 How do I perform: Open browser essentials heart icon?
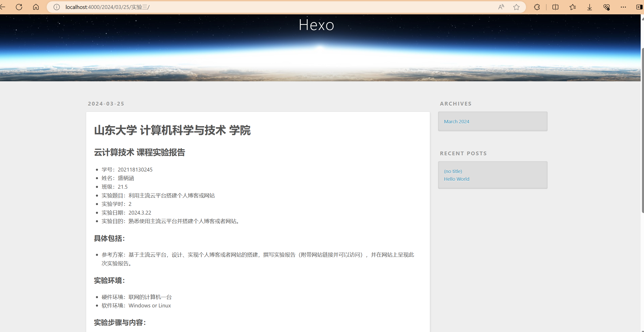[606, 7]
